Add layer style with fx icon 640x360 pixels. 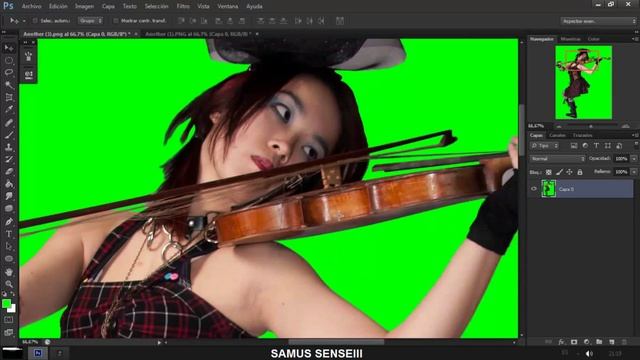pos(562,342)
